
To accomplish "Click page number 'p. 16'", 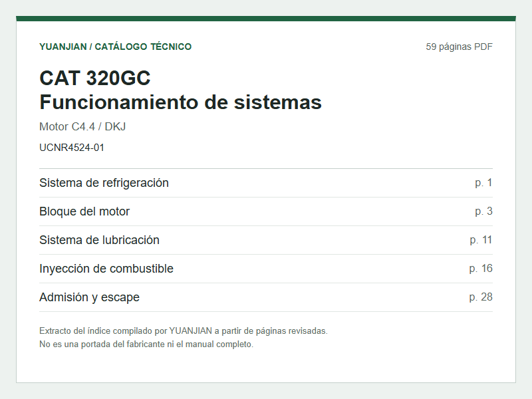I will coord(481,269).
